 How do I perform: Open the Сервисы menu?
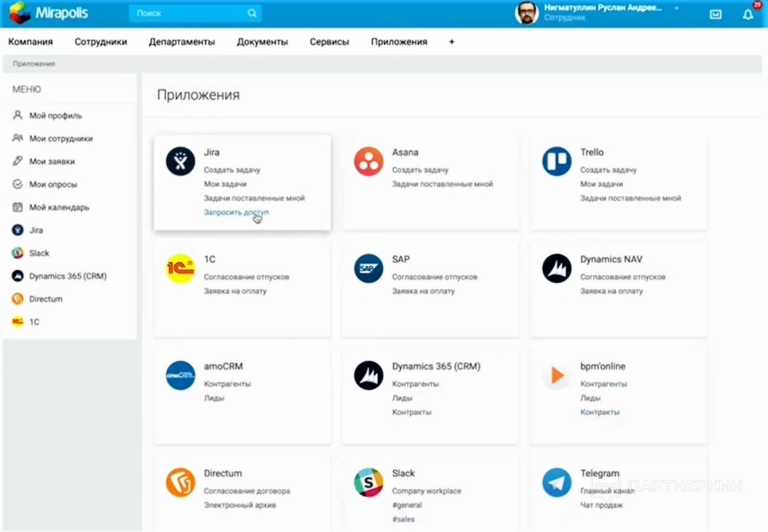329,42
